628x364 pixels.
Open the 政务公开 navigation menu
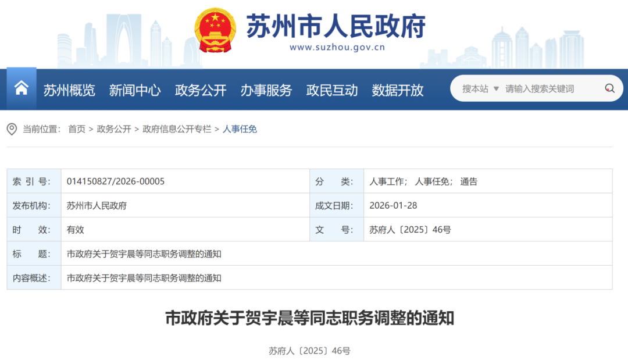tap(201, 90)
